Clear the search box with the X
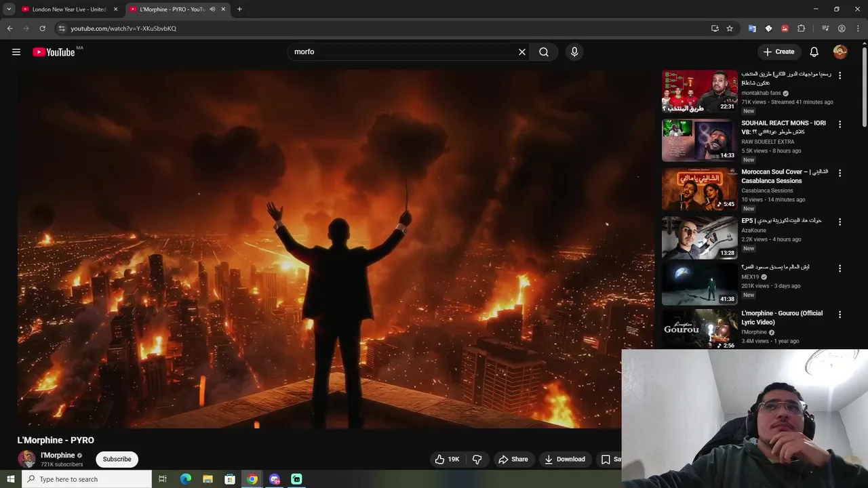Viewport: 868px width, 488px height. 522,52
